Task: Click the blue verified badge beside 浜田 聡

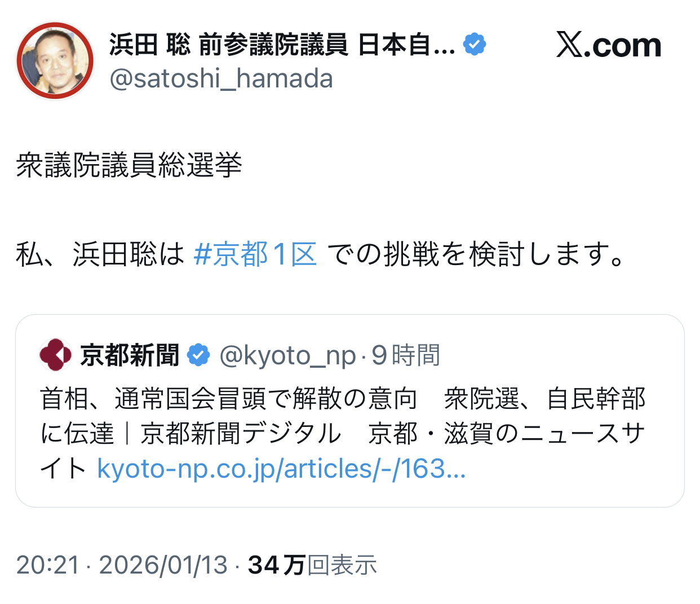Action: (x=475, y=45)
